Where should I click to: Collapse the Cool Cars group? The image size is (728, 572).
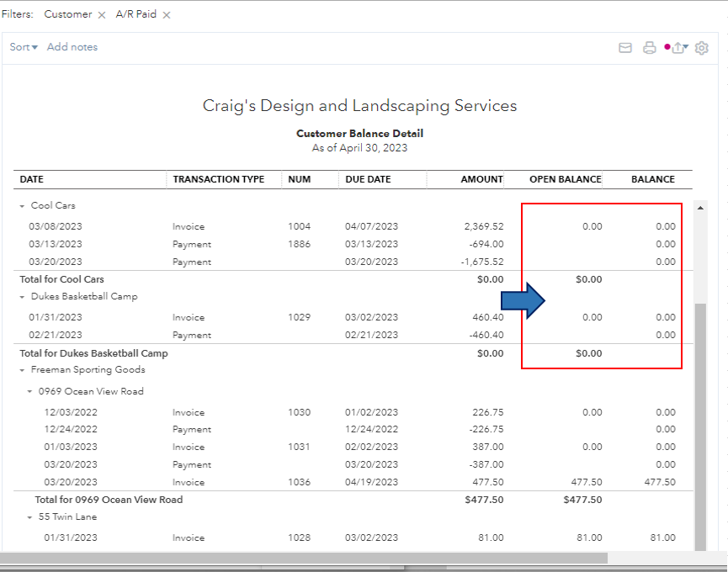coord(22,206)
